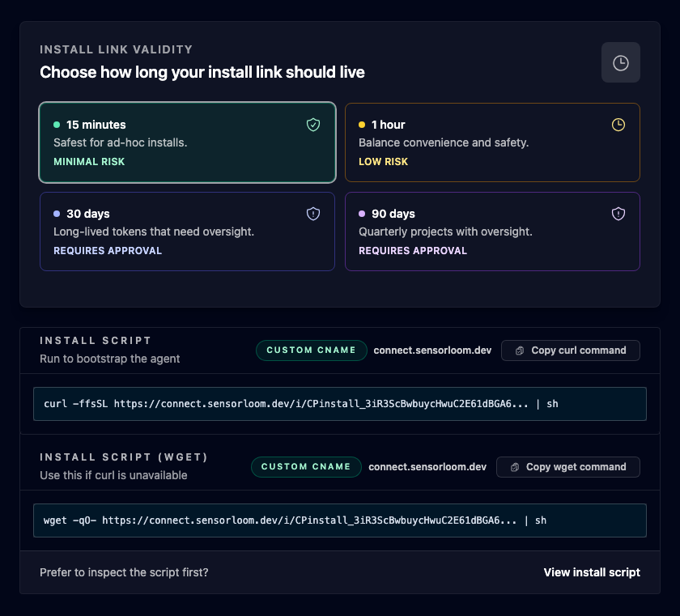Click the clock icon on the 1 hour card
Viewport: 680px width, 616px height.
618,125
